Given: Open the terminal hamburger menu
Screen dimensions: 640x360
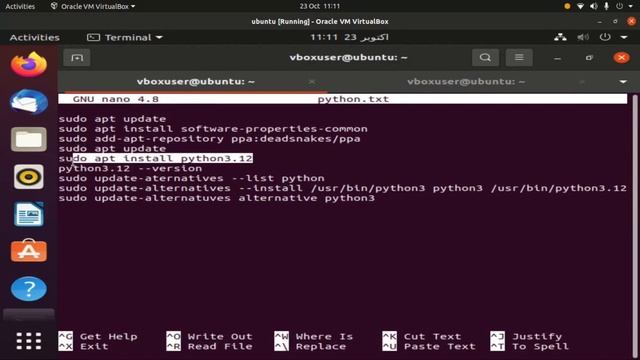Looking at the screenshot, I should pyautogui.click(x=519, y=58).
